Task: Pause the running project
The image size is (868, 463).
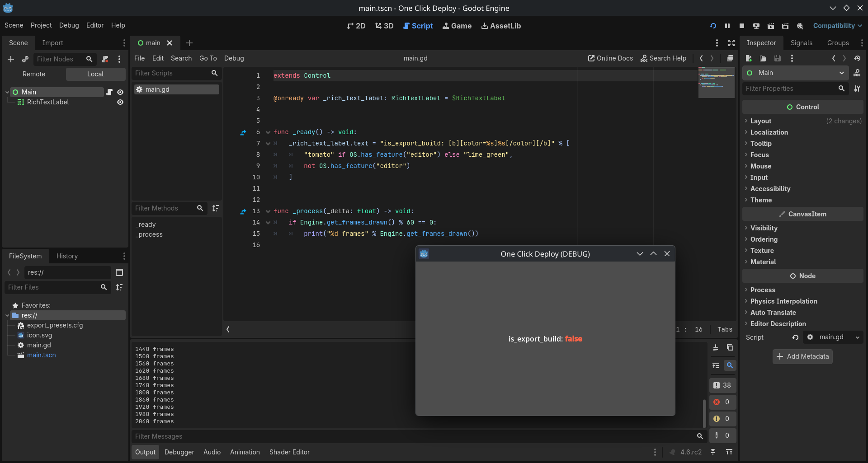Action: click(727, 26)
